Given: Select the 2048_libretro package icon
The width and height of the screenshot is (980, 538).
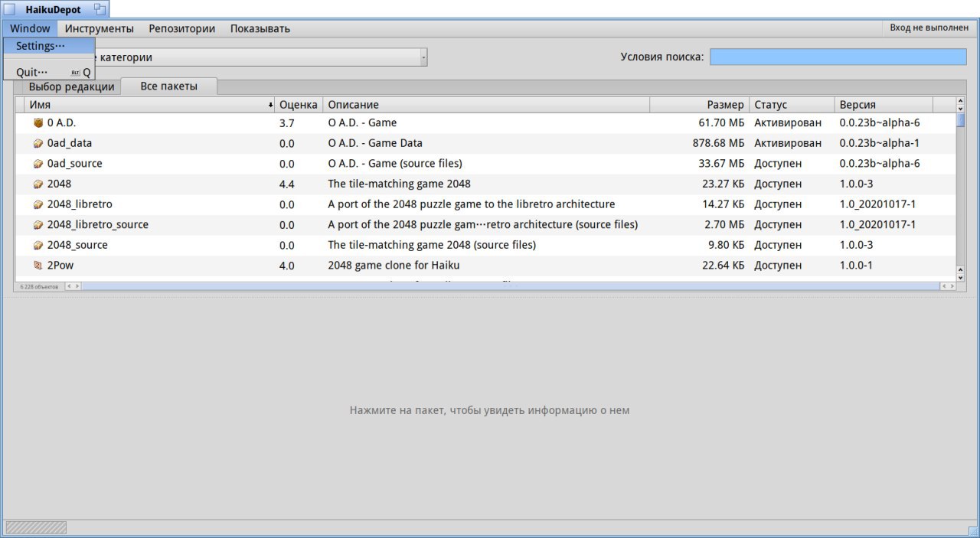Looking at the screenshot, I should click(38, 204).
